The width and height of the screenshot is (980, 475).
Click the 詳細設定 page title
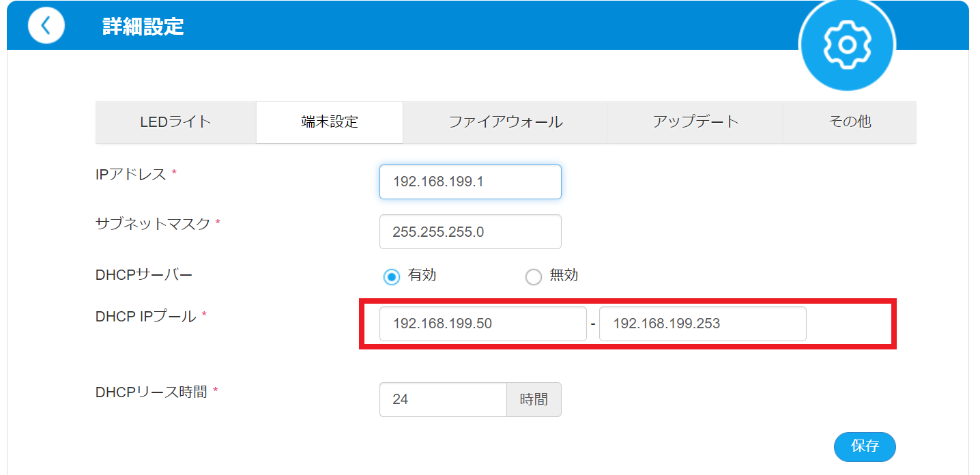pyautogui.click(x=143, y=27)
